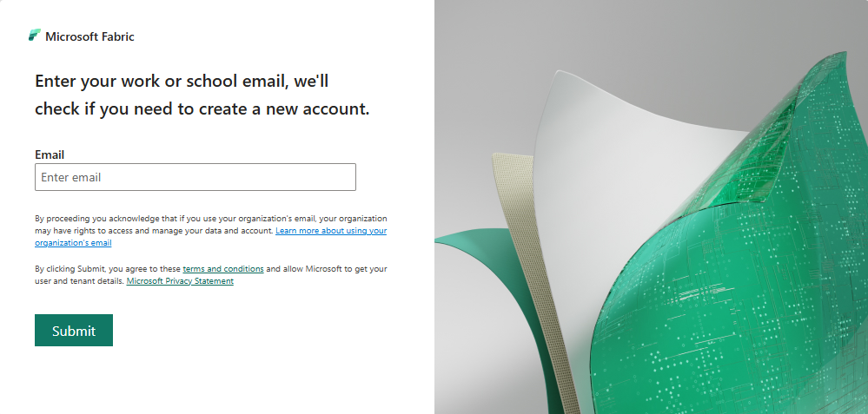The width and height of the screenshot is (868, 414).
Task: Click the "organization's email" link text line
Action: [x=73, y=243]
